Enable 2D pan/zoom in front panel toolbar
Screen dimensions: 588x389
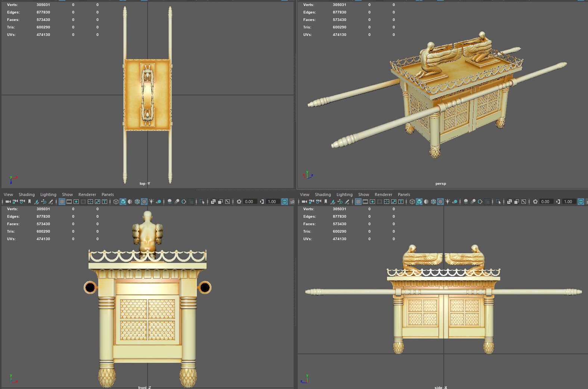pos(44,202)
